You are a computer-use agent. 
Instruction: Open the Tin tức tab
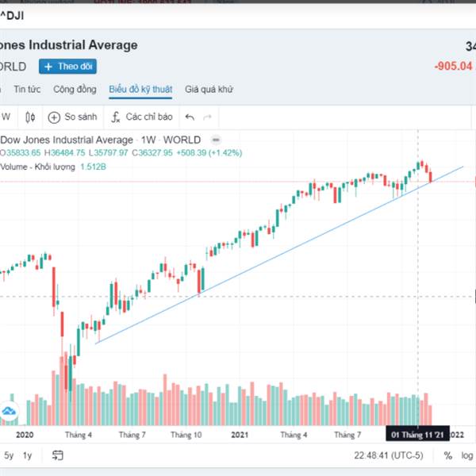27,89
